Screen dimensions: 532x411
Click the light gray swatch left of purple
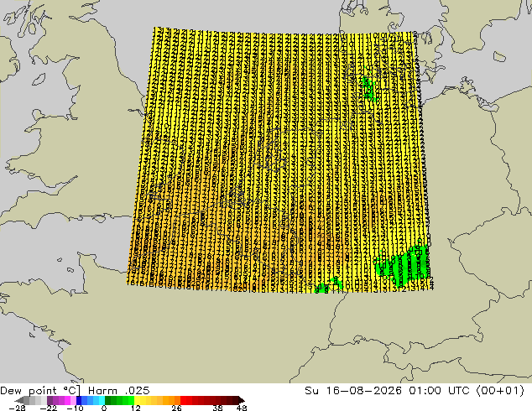click(x=44, y=400)
